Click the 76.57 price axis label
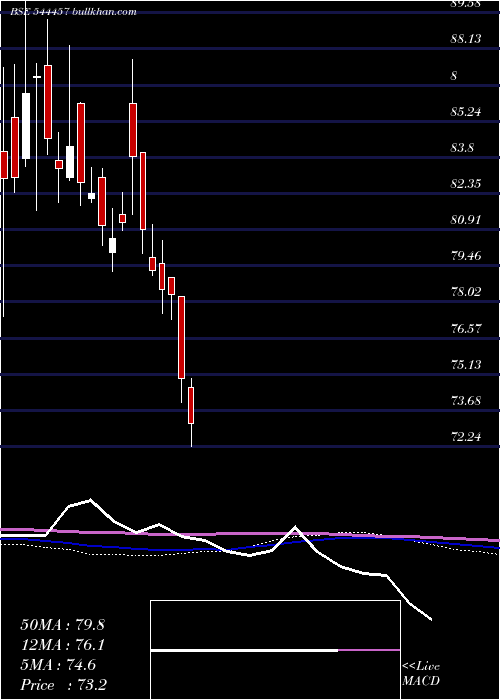The height and width of the screenshot is (700, 500). click(466, 329)
